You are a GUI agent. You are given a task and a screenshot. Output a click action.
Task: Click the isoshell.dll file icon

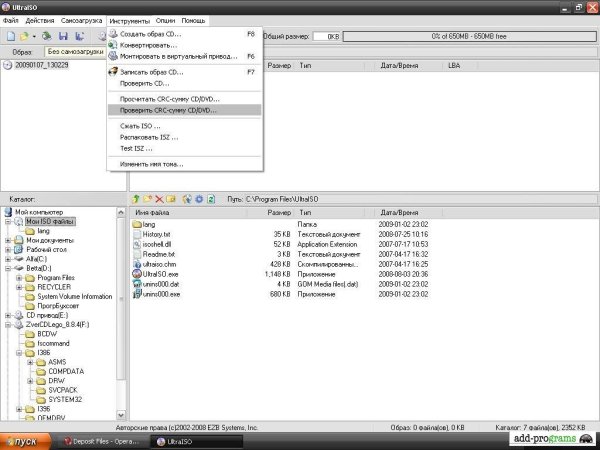click(x=137, y=244)
